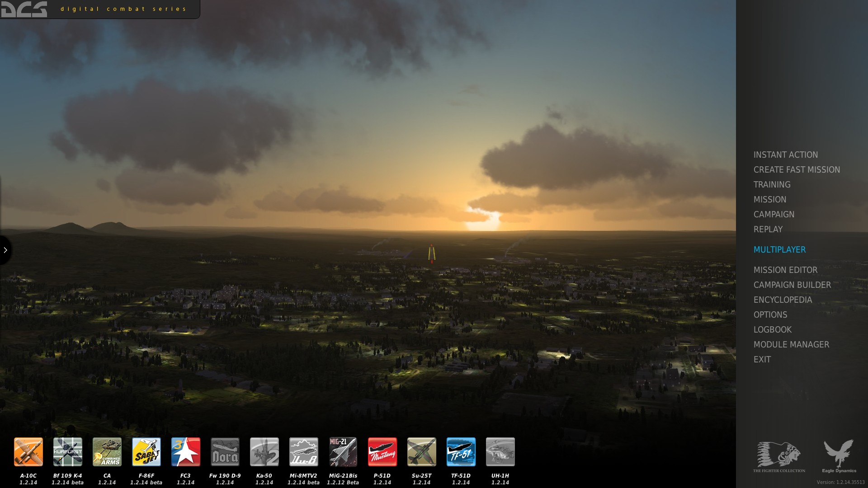The image size is (868, 488).
Task: Open Instant Action
Action: (x=785, y=155)
